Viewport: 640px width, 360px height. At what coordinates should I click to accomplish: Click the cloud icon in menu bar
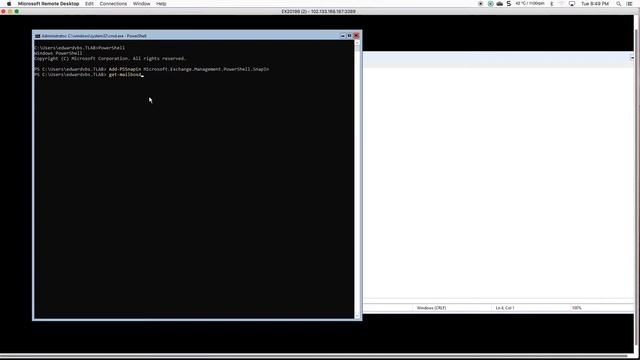(500, 4)
